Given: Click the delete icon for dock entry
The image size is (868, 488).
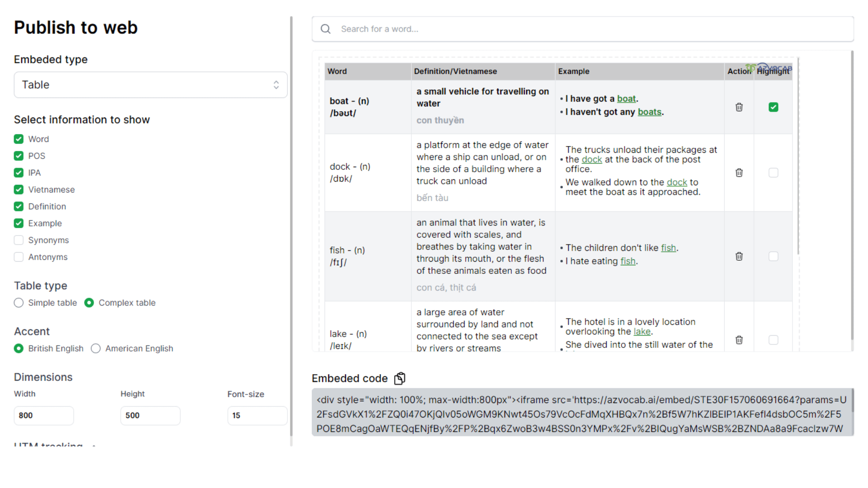Looking at the screenshot, I should coord(739,172).
